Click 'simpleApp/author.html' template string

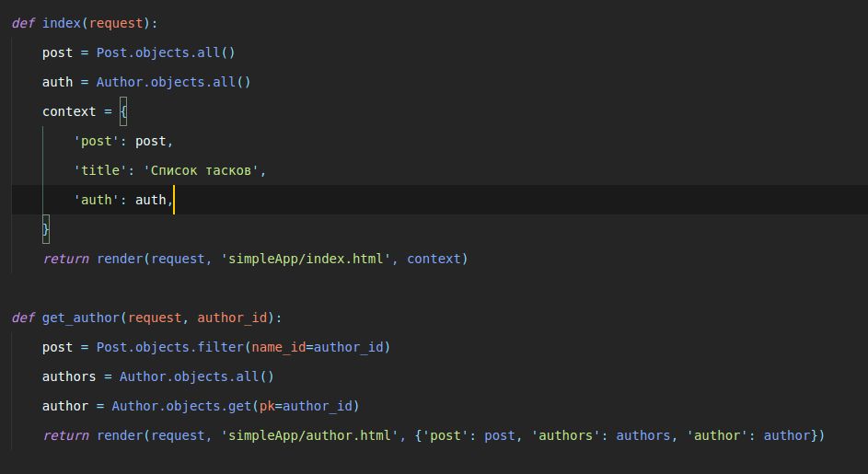[310, 435]
